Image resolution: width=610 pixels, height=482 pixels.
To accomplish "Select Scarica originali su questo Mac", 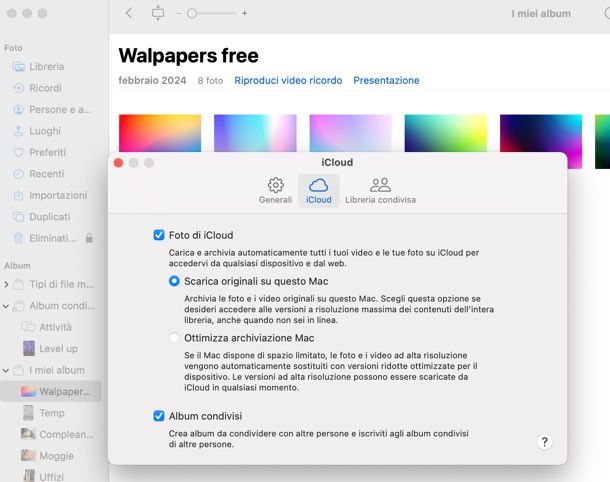I will click(x=174, y=281).
